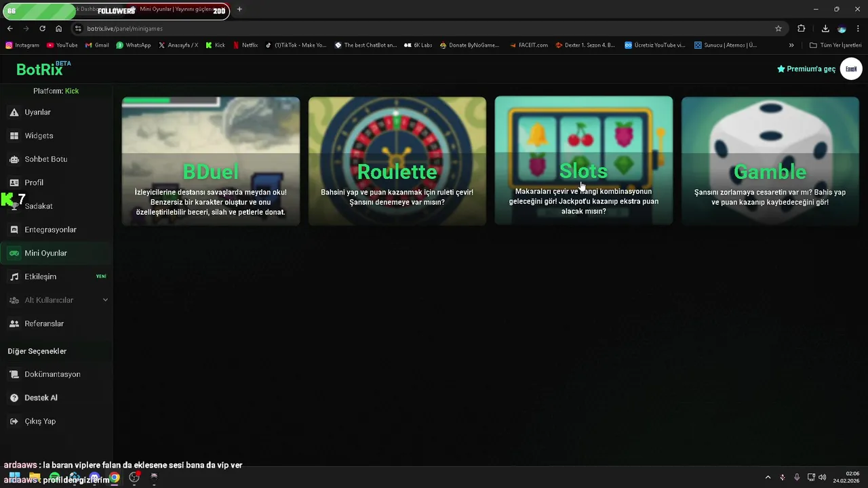868x488 pixels.
Task: Open the TikTok bookmark
Action: pyautogui.click(x=296, y=45)
